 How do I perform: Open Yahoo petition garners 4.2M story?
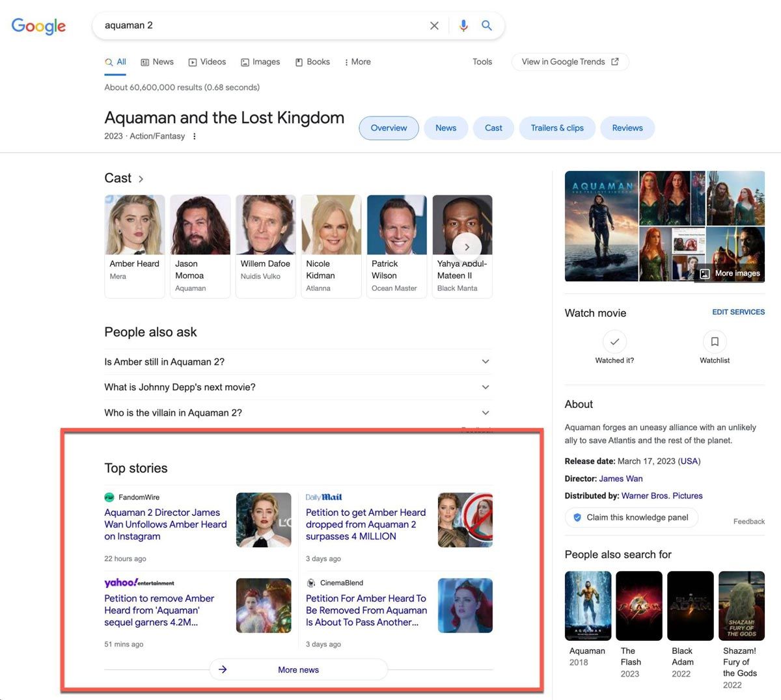click(x=159, y=610)
